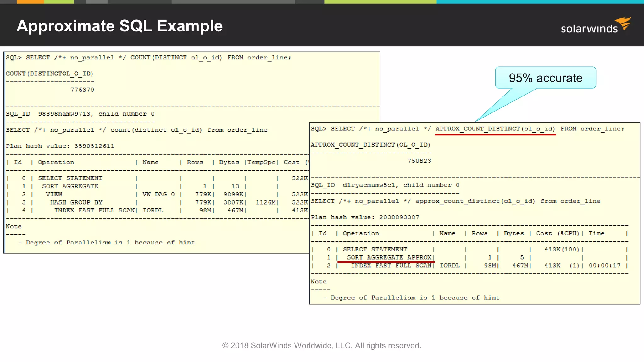Screen dimensions: 644x362
Task: Click the 'Cost (%CPU)' header in right plan
Action: (x=558, y=233)
